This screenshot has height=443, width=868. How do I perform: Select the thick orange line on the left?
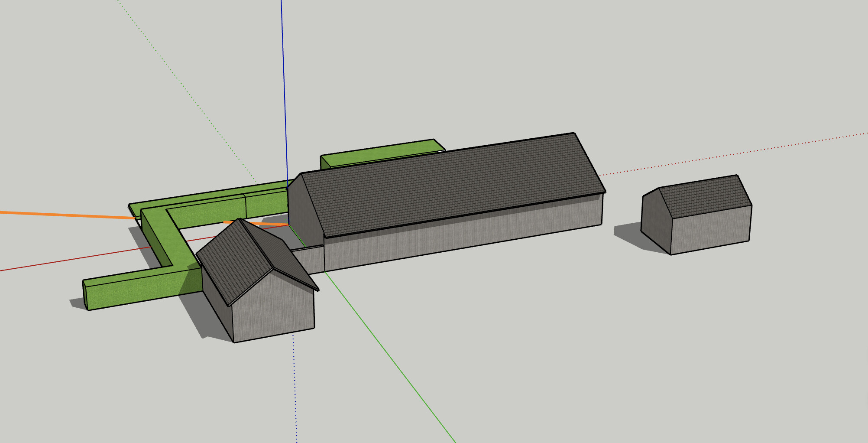[x=65, y=215]
